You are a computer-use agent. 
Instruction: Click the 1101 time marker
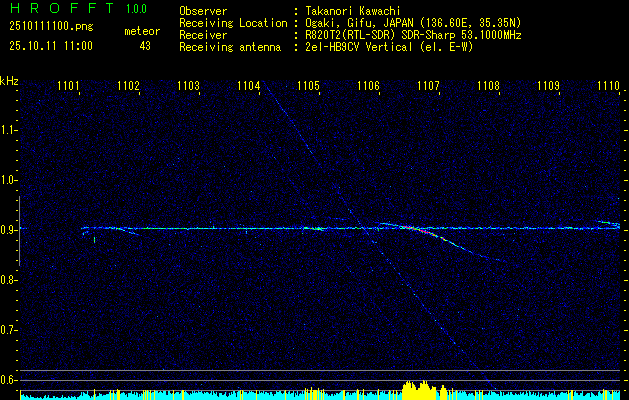coord(69,87)
